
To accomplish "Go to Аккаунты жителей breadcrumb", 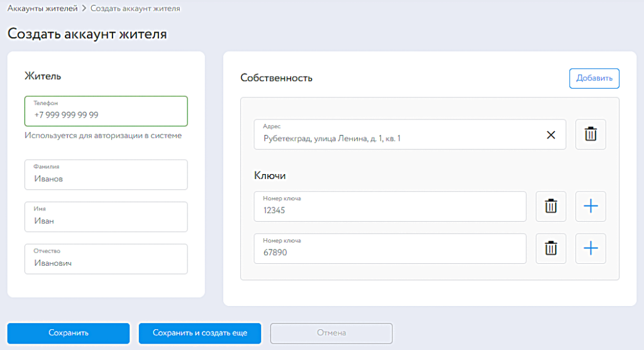I will tap(43, 9).
